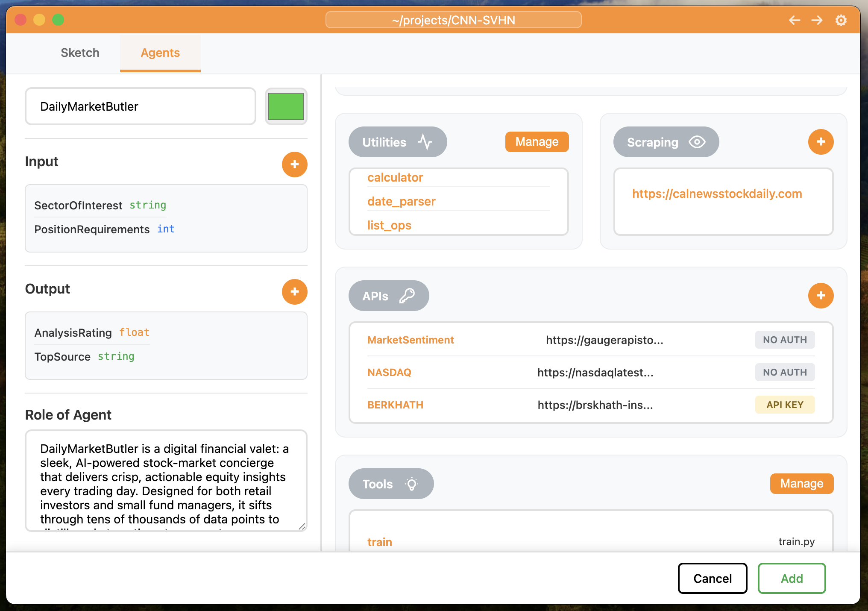
Task: Open the green agent color swatch
Action: 286,106
